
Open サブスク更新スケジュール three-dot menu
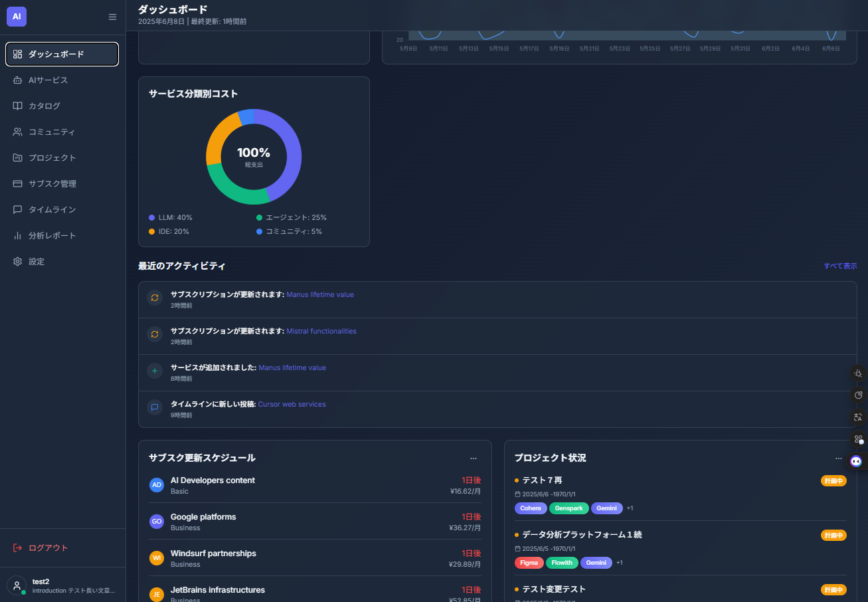(x=474, y=458)
